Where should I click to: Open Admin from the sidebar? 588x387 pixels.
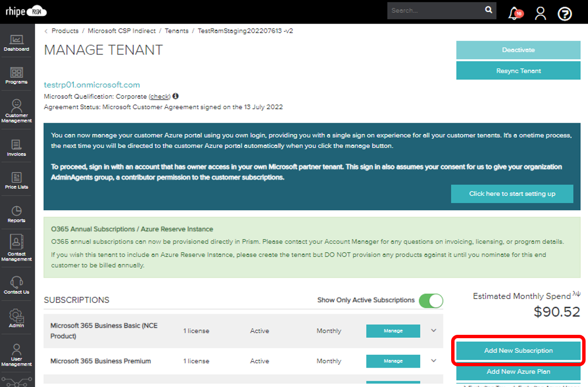[x=16, y=317]
